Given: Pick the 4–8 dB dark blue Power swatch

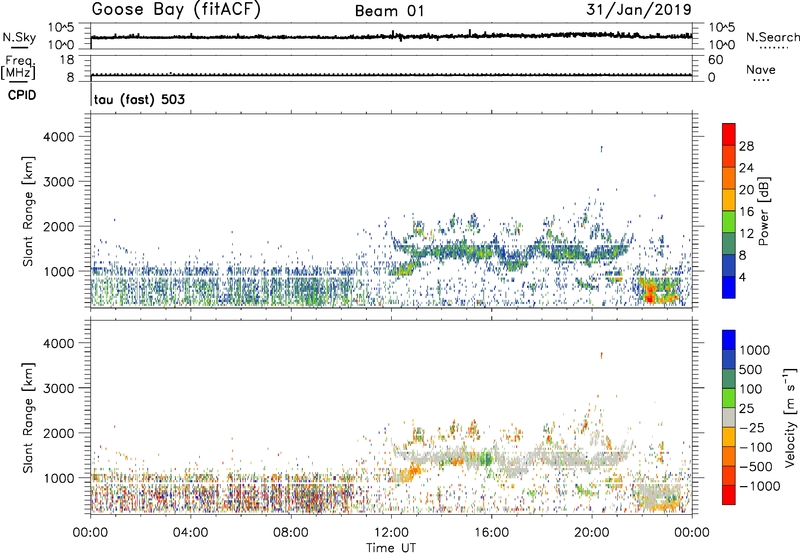Looking at the screenshot, I should coord(729,265).
